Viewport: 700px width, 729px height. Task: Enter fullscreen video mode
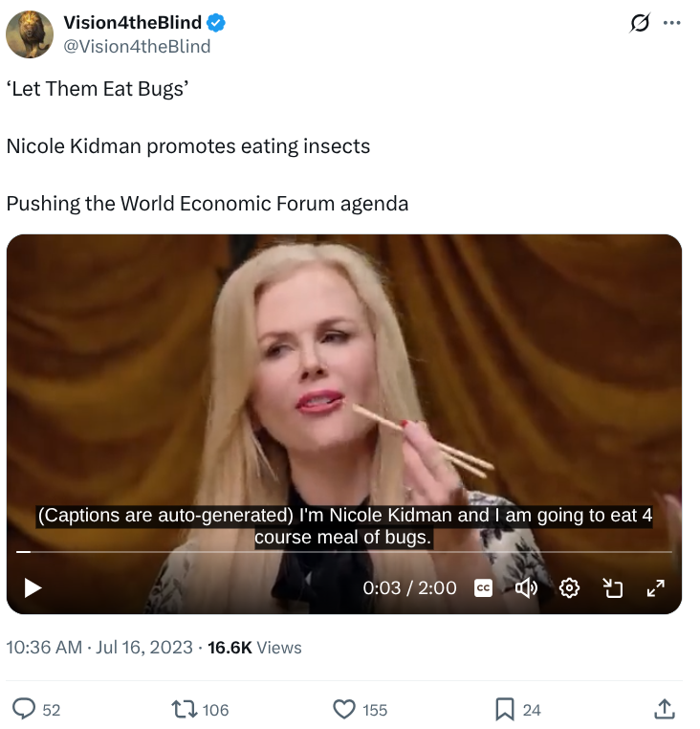point(655,587)
